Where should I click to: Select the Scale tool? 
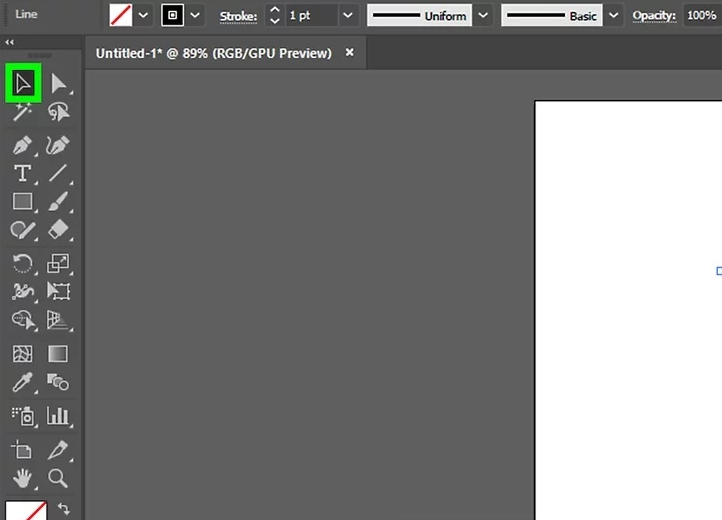(58, 264)
